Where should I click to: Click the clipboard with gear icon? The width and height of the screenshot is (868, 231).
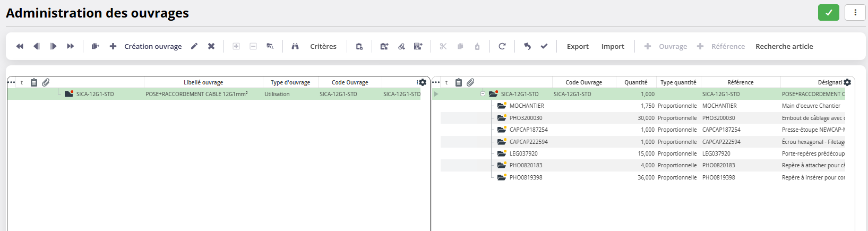point(359,46)
